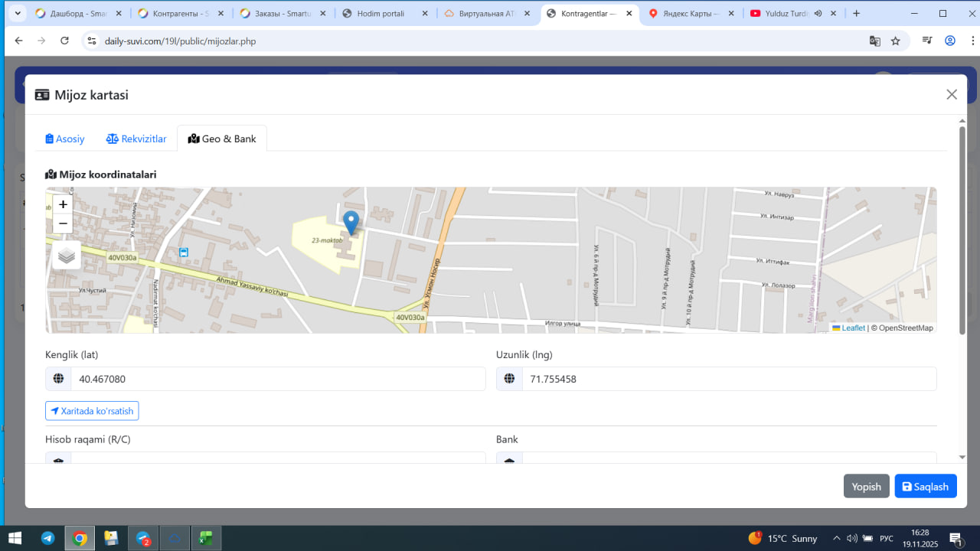
Task: Switch to the Заказы browser tab
Action: (283, 13)
